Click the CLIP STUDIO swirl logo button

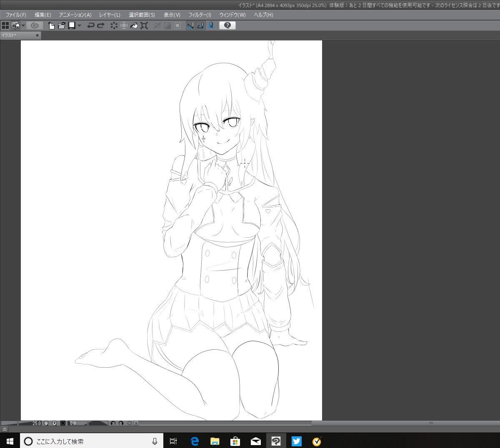click(35, 25)
